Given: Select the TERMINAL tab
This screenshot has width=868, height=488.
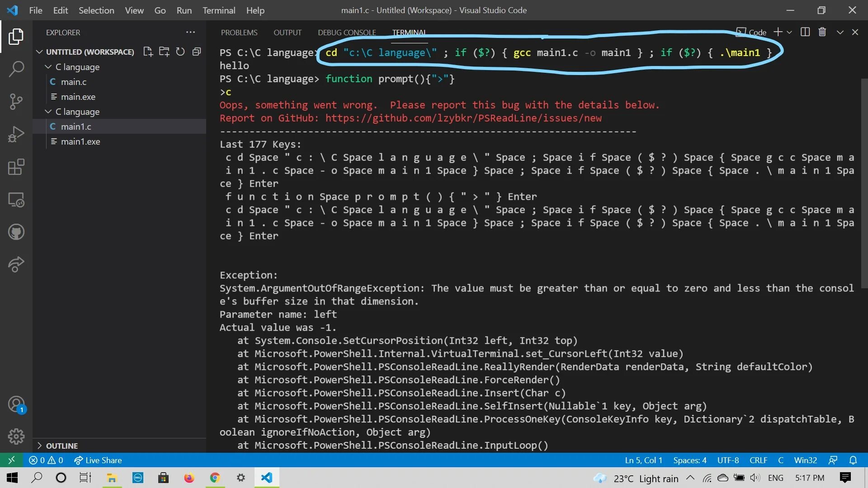Looking at the screenshot, I should pyautogui.click(x=409, y=33).
